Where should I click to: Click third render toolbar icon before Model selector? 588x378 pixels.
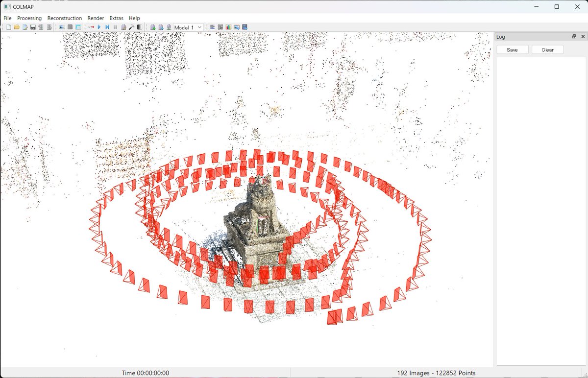click(x=169, y=27)
